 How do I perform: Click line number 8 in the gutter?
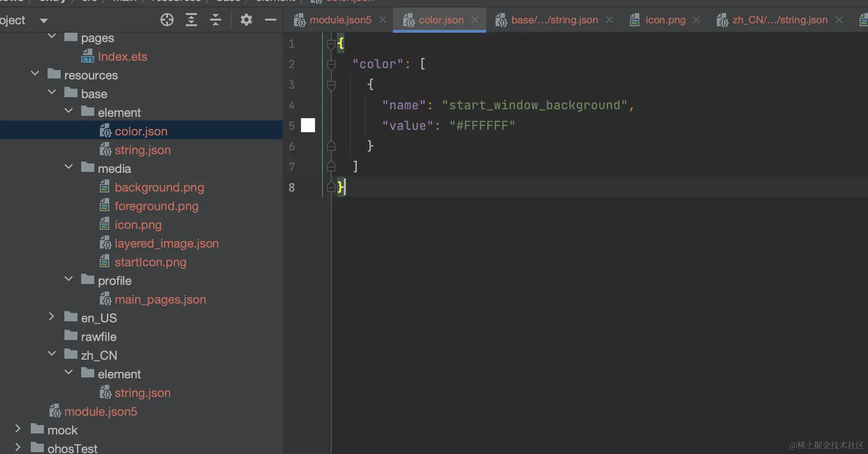click(x=292, y=187)
